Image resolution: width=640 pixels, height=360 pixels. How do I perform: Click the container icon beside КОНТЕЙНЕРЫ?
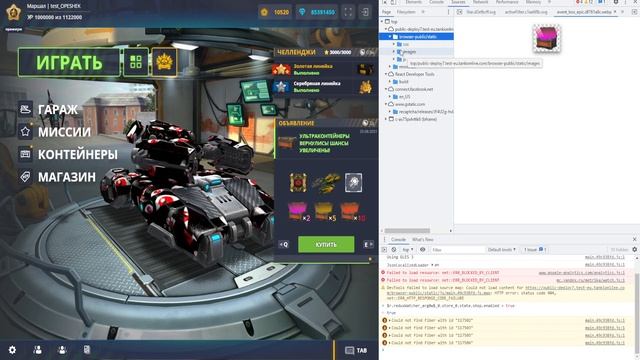(25, 154)
